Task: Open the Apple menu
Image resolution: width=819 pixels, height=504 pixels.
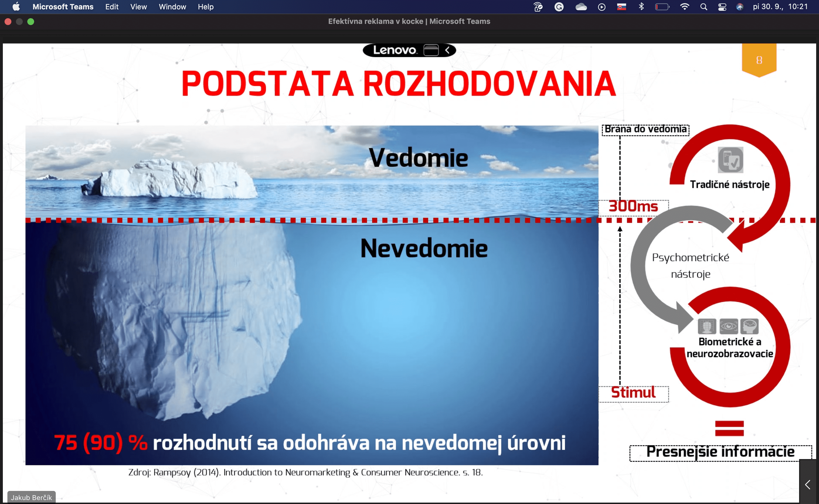Action: point(16,7)
